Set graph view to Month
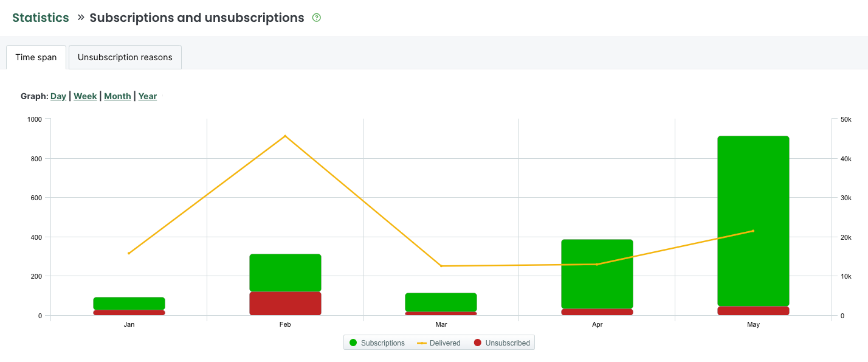Viewport: 868px width, 362px height. (117, 96)
